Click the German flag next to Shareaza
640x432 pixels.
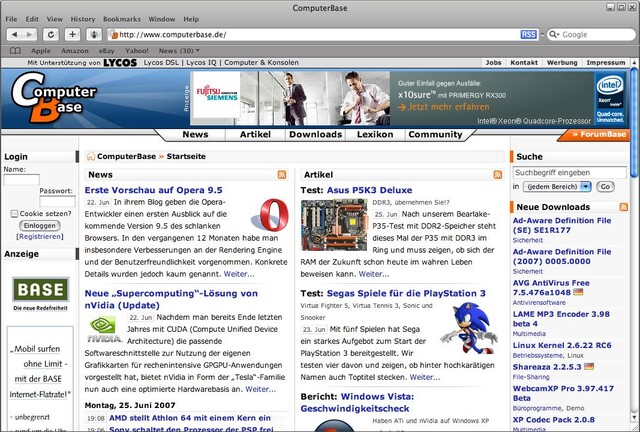click(589, 367)
